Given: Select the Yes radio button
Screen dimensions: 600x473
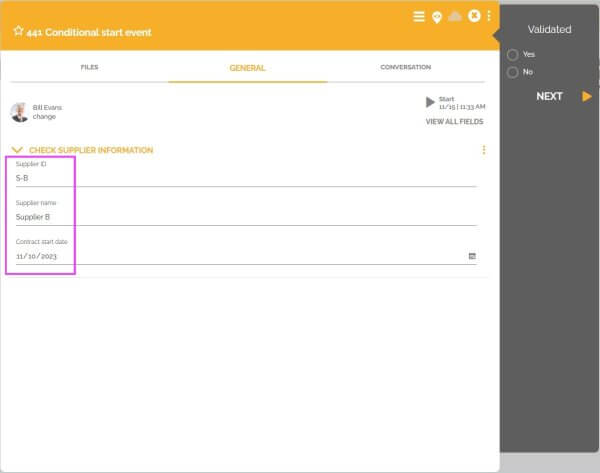Looking at the screenshot, I should (513, 54).
